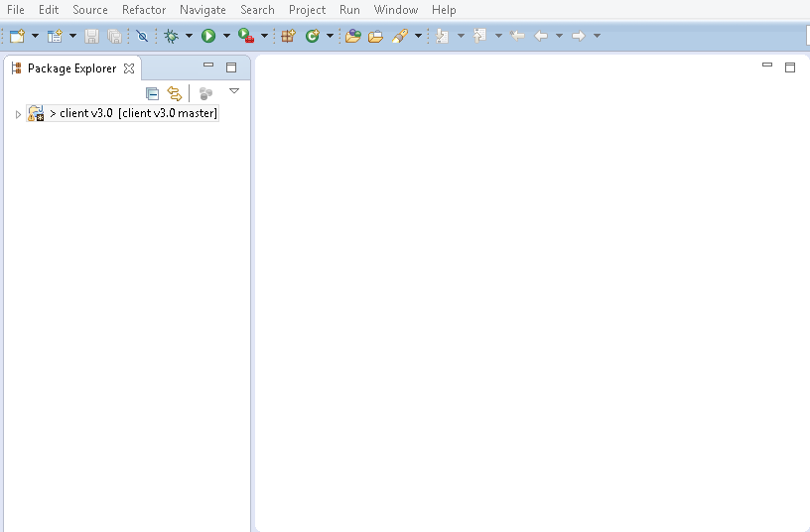The width and height of the screenshot is (810, 532).
Task: Open the Project menu
Action: (307, 10)
